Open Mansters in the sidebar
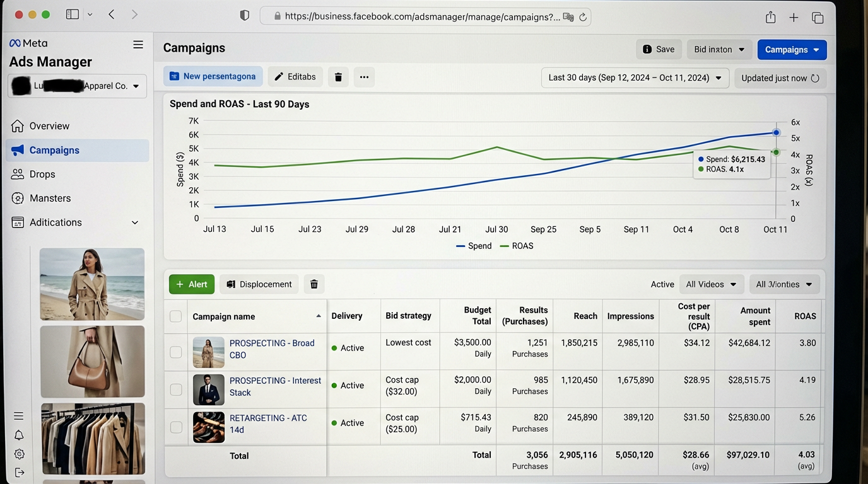This screenshot has height=484, width=868. point(77,198)
